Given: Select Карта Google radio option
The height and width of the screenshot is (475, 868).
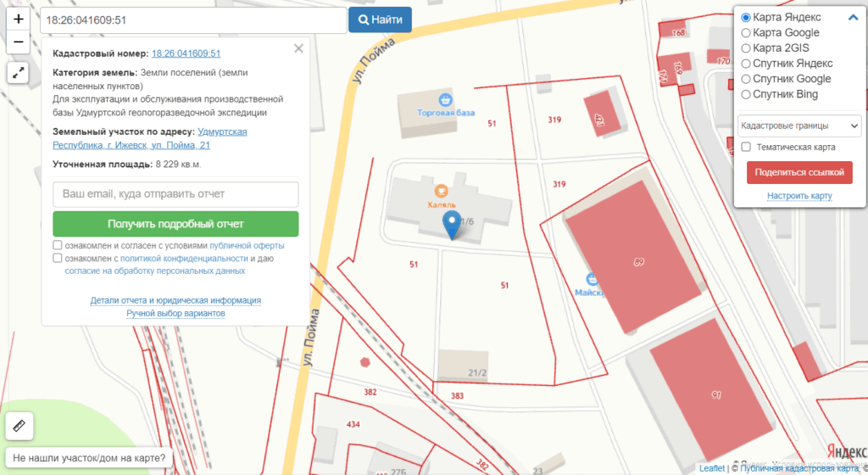Looking at the screenshot, I should [746, 33].
